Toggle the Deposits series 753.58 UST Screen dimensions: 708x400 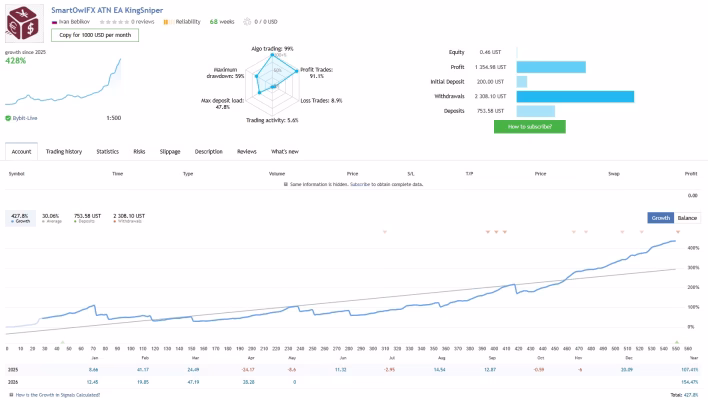[87, 218]
